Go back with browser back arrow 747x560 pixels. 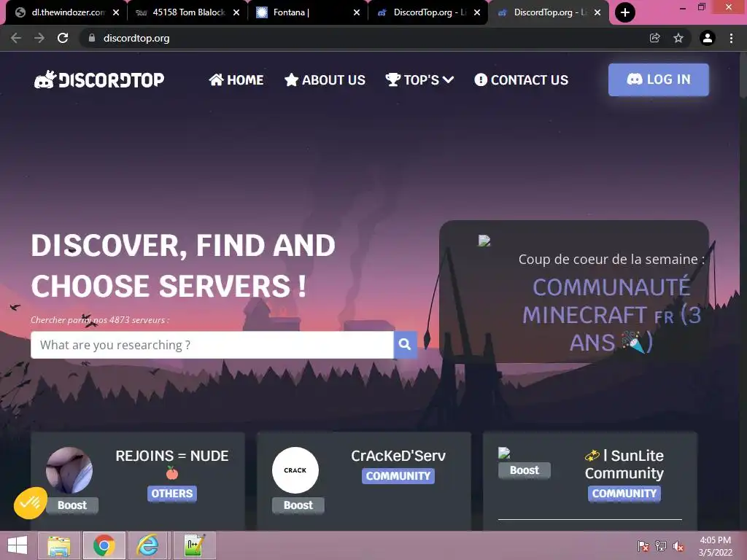point(16,38)
